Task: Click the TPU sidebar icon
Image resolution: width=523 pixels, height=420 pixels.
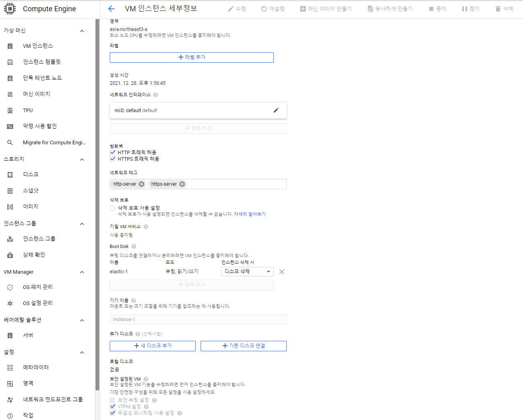Action: tap(10, 111)
